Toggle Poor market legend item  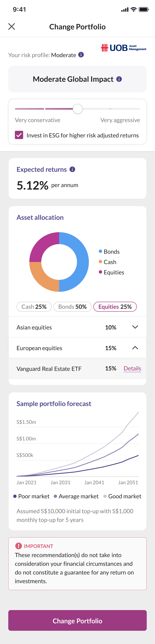coord(31,496)
